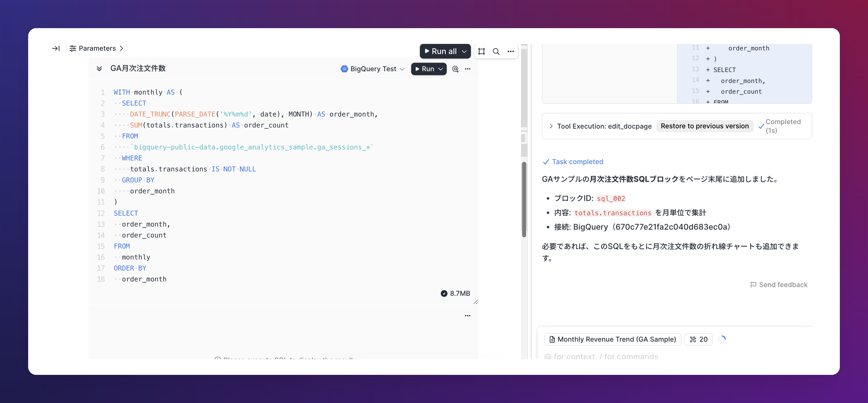Open the Parameters panel
This screenshot has width=868, height=403.
[x=96, y=48]
